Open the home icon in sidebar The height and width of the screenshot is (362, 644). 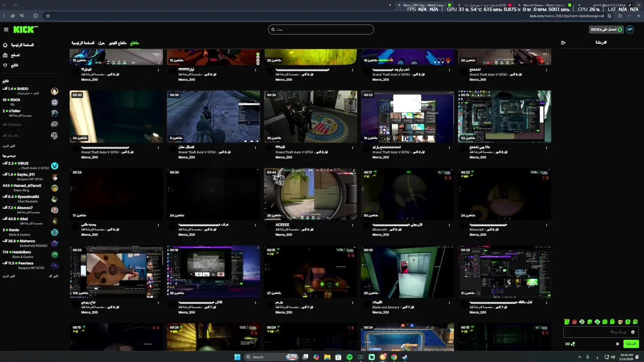(6, 45)
